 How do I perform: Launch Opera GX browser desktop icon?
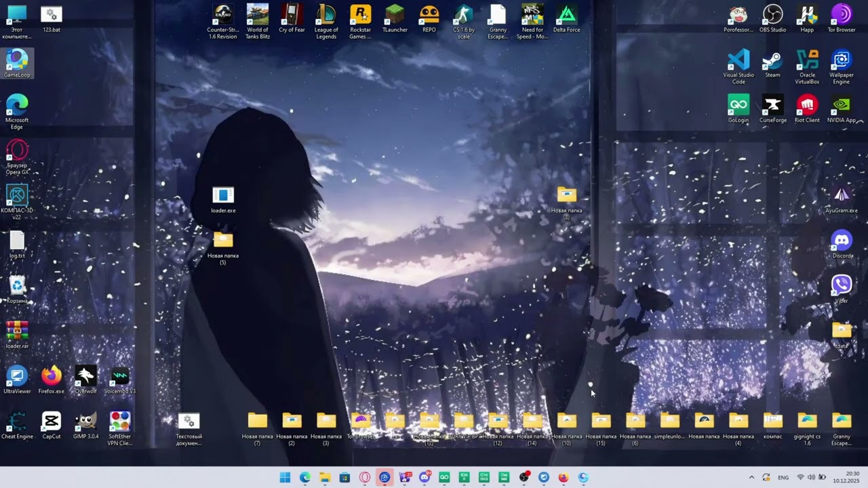(x=17, y=157)
